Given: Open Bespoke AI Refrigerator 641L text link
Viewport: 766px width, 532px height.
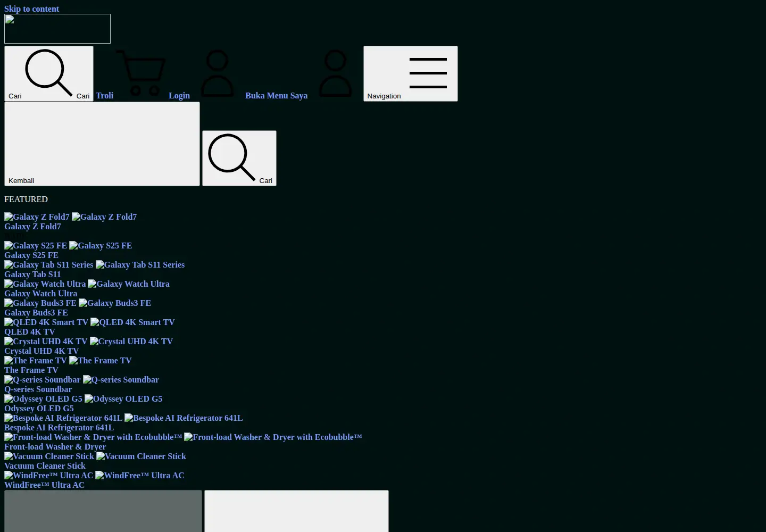Looking at the screenshot, I should [59, 428].
